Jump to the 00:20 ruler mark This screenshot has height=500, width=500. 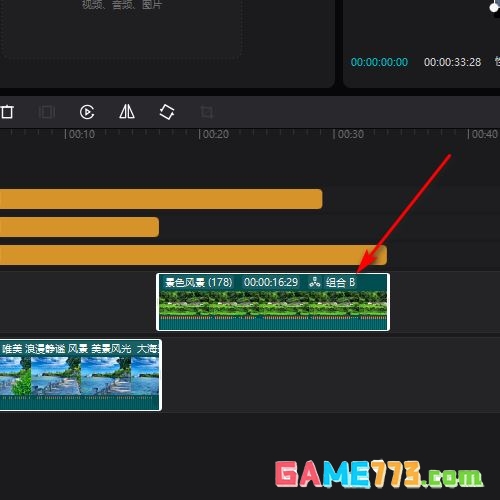tap(214, 134)
